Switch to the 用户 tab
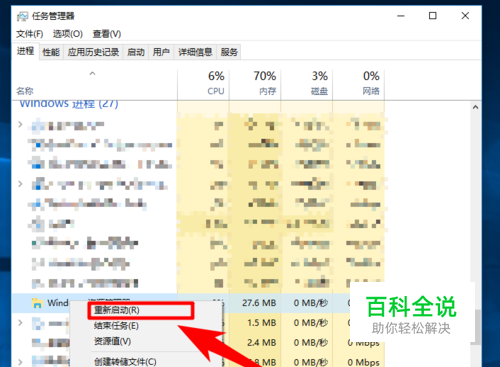500x367 pixels. click(161, 52)
